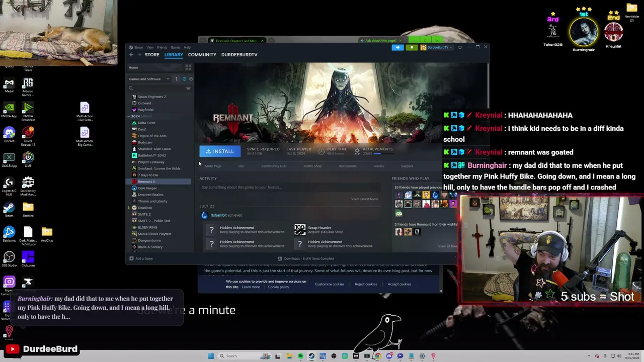Viewport: 644px width, 362px height.
Task: Open the Guides link
Action: coord(378,166)
